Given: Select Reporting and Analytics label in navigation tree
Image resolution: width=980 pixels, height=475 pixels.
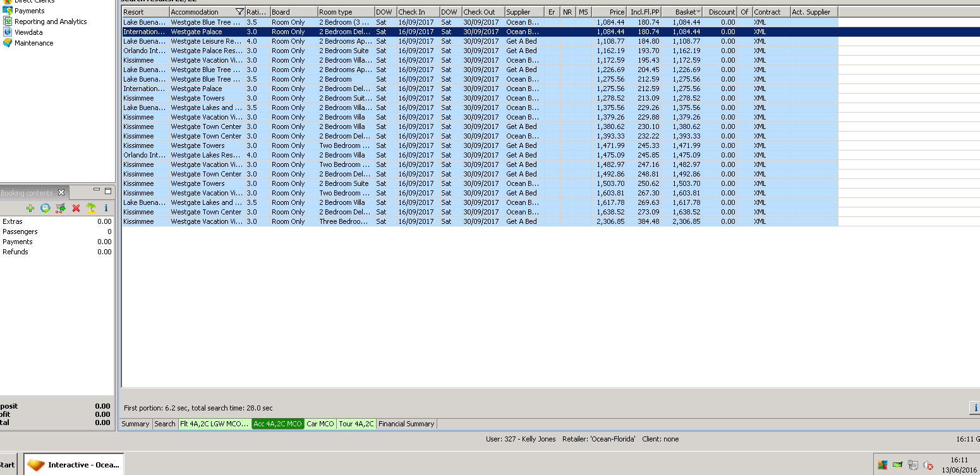Looking at the screenshot, I should (x=51, y=22).
